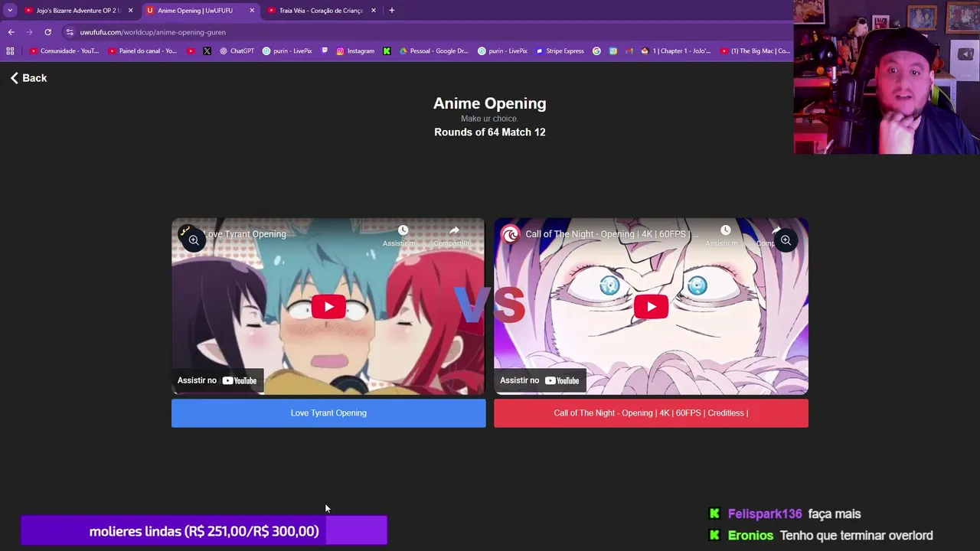Go back using the browser back arrow
Viewport: 980px width, 551px height.
[x=11, y=32]
